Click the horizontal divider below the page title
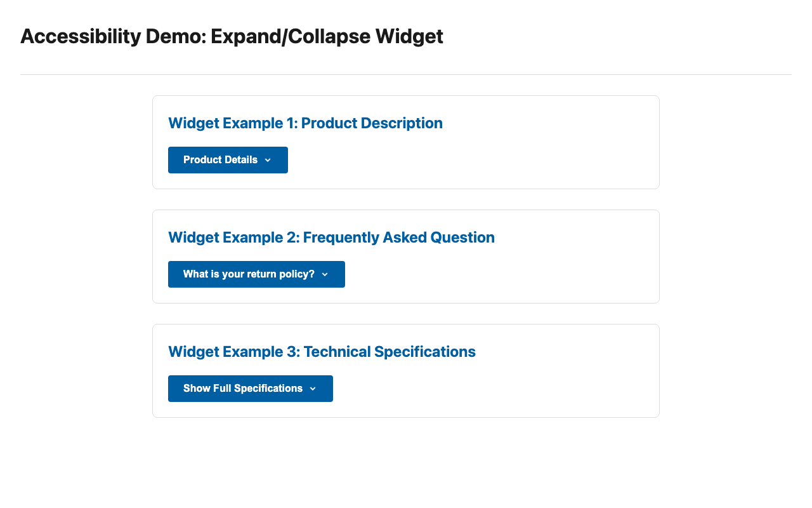The image size is (812, 508). click(x=406, y=74)
